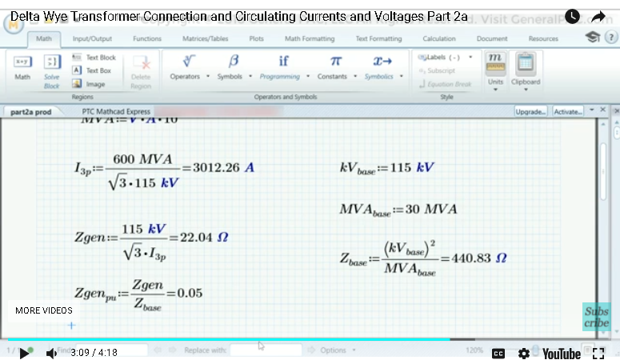
Task: Open video on YouTube logo
Action: pyautogui.click(x=561, y=354)
